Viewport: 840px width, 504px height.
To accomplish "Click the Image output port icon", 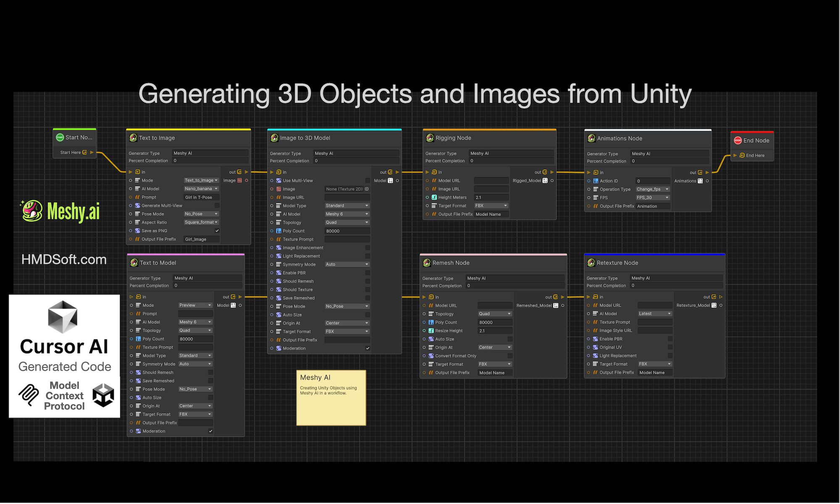I will tap(240, 180).
